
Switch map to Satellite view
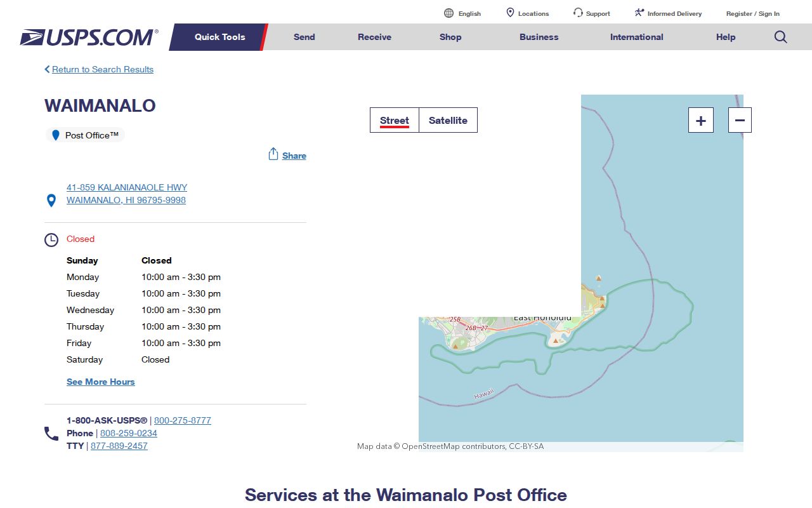point(448,120)
